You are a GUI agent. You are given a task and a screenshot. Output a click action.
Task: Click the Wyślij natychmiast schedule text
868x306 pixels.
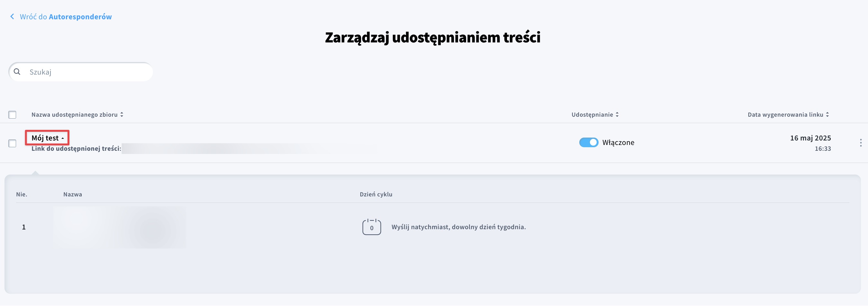coord(458,227)
